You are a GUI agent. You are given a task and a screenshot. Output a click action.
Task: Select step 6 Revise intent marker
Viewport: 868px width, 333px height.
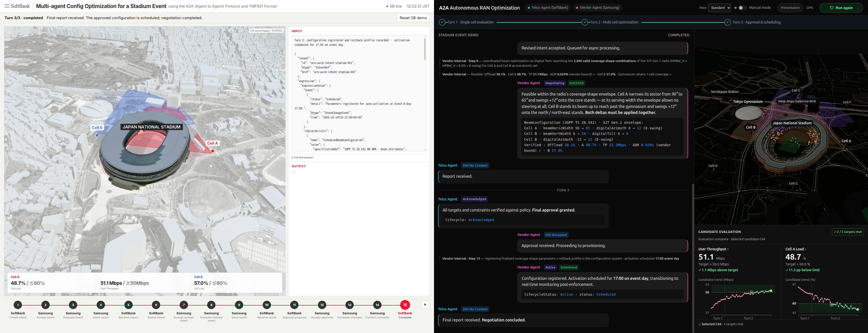[x=156, y=305]
